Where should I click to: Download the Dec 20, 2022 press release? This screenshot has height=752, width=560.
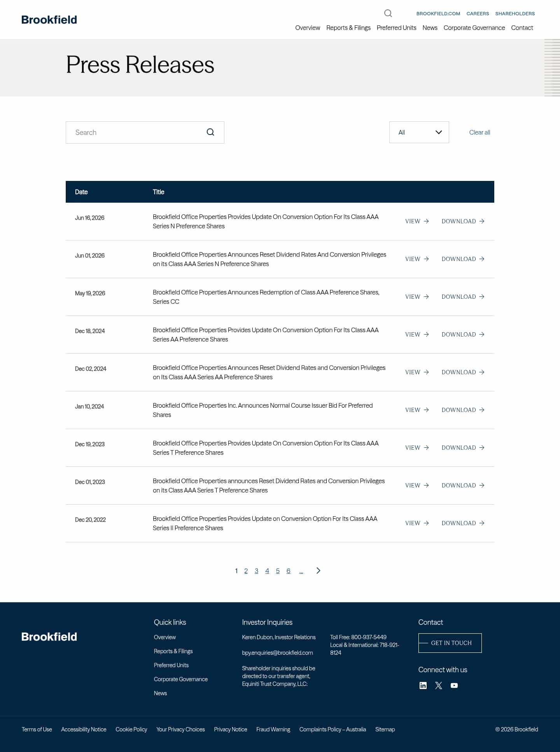coord(463,523)
